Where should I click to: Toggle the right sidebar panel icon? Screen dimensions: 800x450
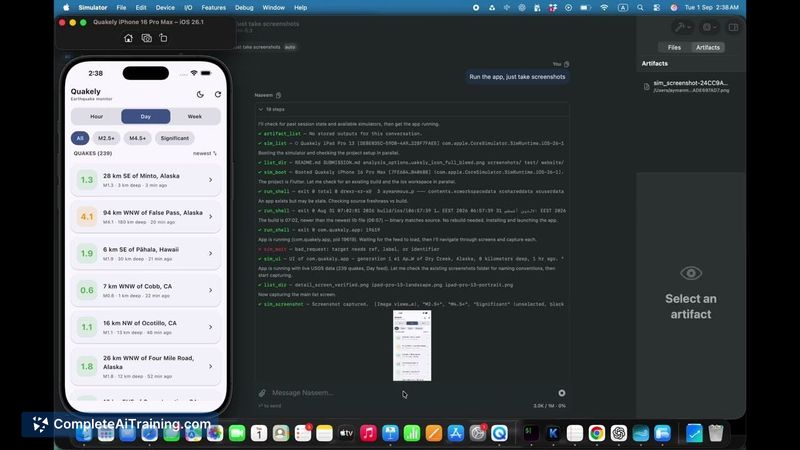[x=733, y=27]
